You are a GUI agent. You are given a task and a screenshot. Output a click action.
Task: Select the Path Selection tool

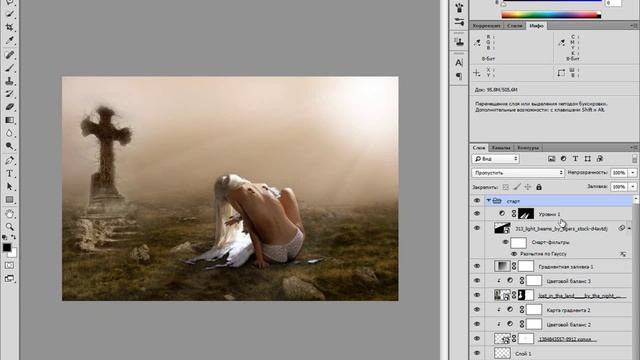tap(10, 187)
